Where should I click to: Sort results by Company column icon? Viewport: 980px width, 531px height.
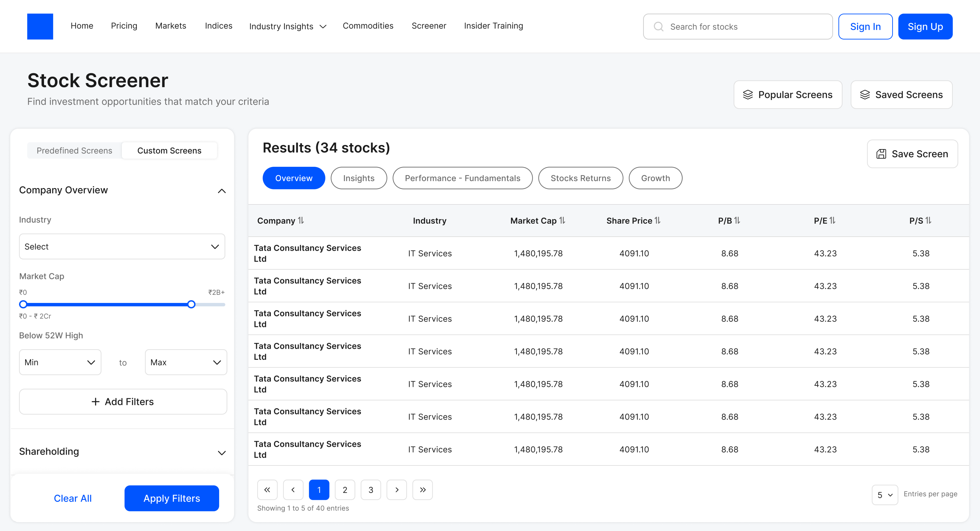[301, 221]
